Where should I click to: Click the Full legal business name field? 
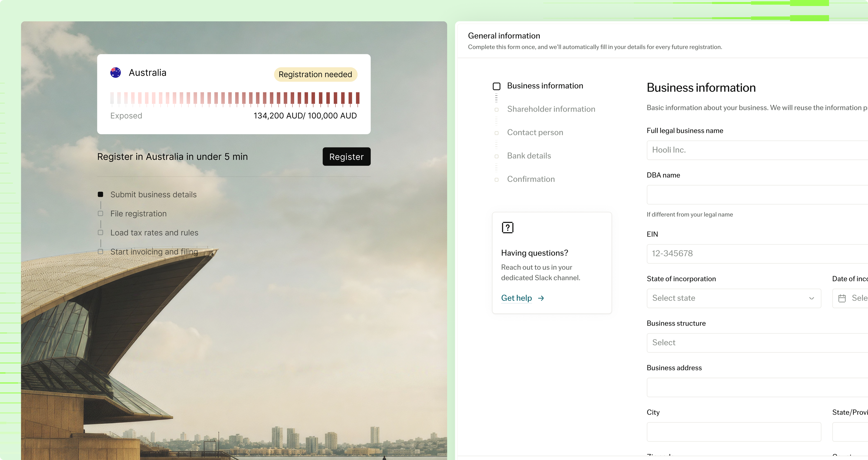(757, 150)
